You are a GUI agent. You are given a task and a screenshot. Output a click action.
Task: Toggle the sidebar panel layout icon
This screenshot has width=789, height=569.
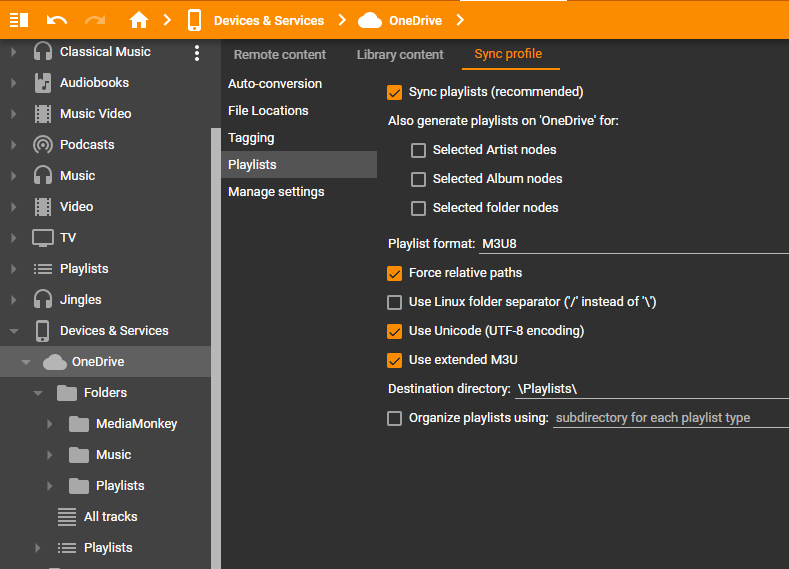point(18,20)
